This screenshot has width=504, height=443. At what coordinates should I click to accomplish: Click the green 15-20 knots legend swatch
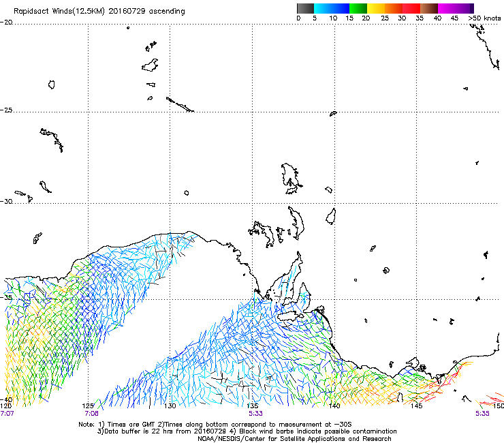click(x=358, y=8)
